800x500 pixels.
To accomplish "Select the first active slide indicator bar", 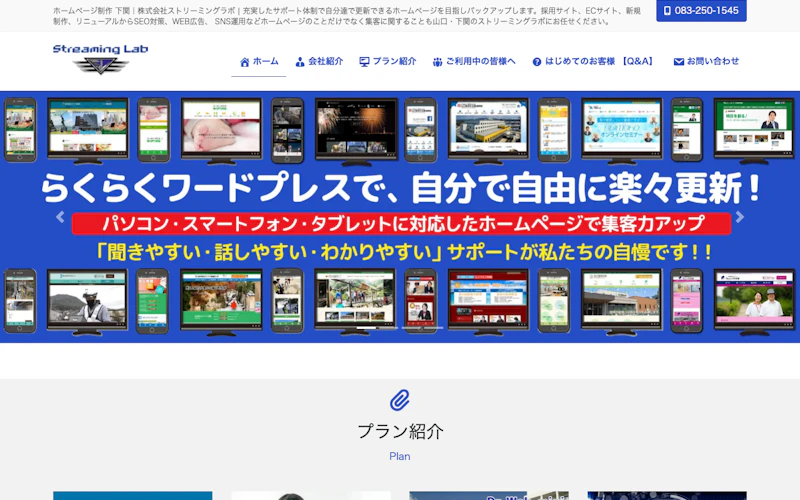I will 366,328.
